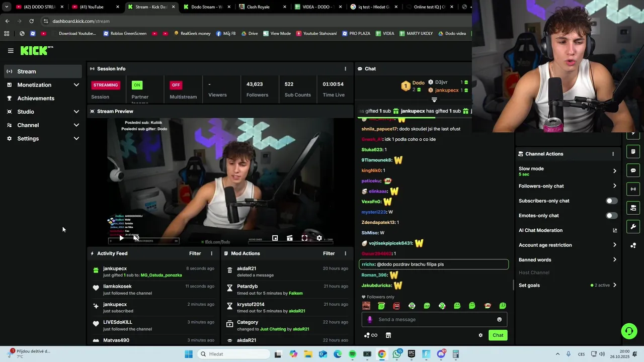
Task: Enable picture-in-picture on stream preview
Action: point(275,238)
